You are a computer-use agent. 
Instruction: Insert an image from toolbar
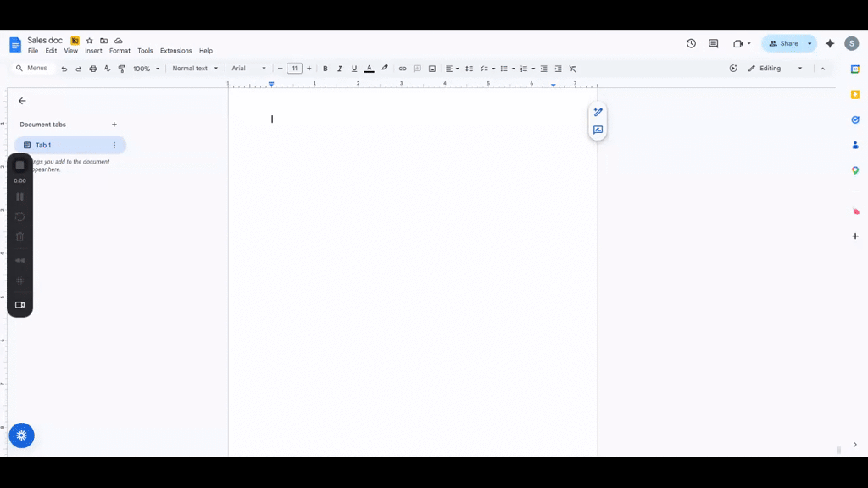point(432,69)
